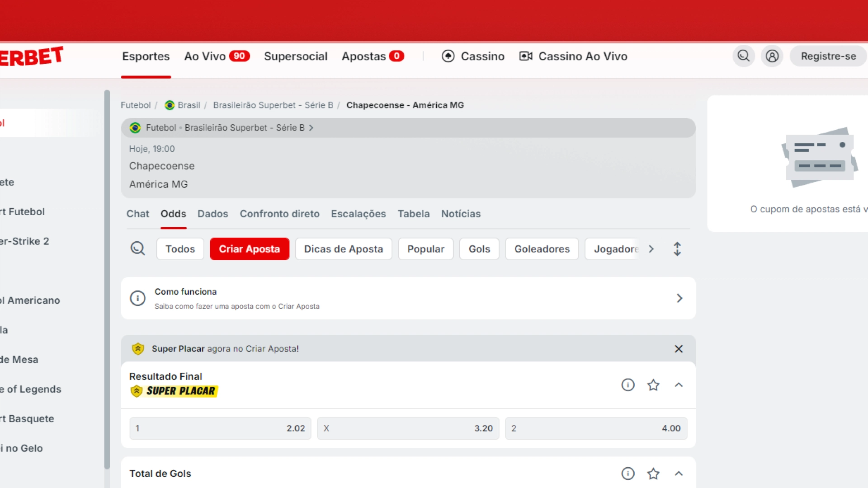
Task: Click the sort odds icon
Action: pyautogui.click(x=677, y=249)
